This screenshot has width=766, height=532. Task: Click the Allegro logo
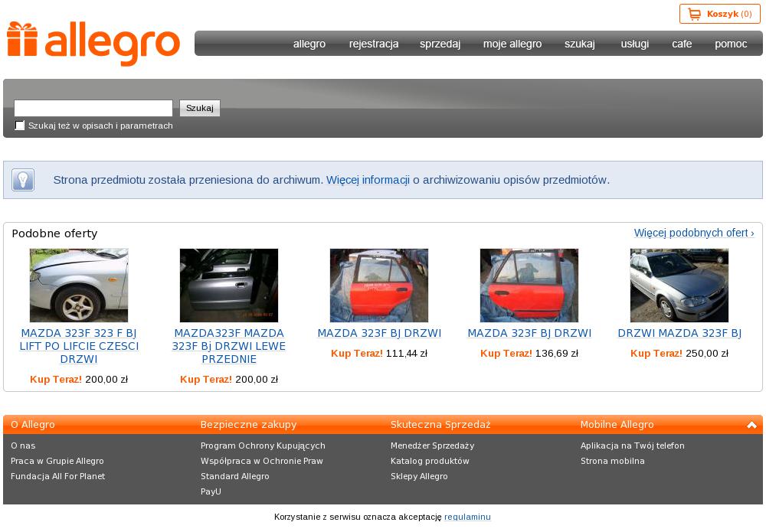(93, 44)
